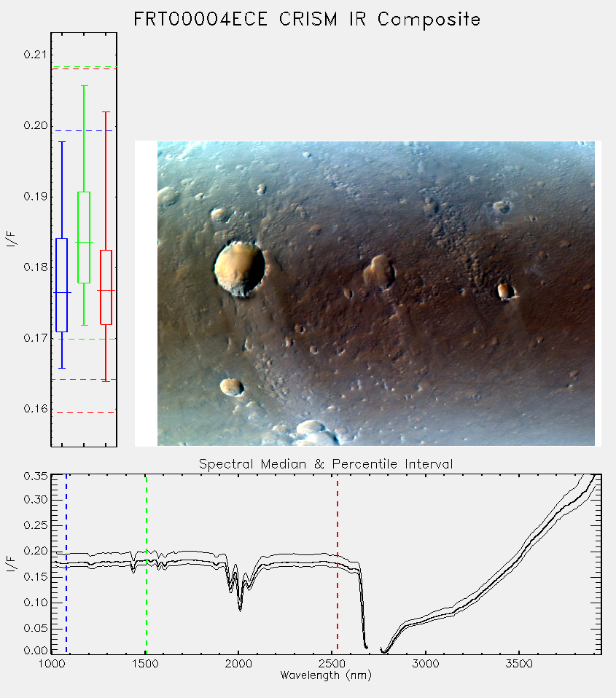Click the red dashed wavelength marker line
The height and width of the screenshot is (698, 616).
pos(338,563)
